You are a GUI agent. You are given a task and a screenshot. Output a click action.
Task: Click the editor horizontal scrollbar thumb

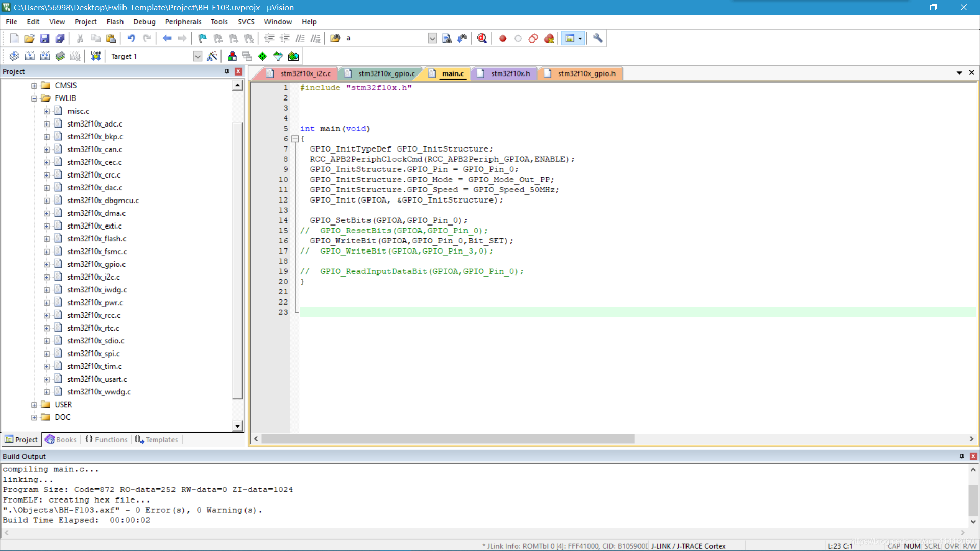click(448, 439)
